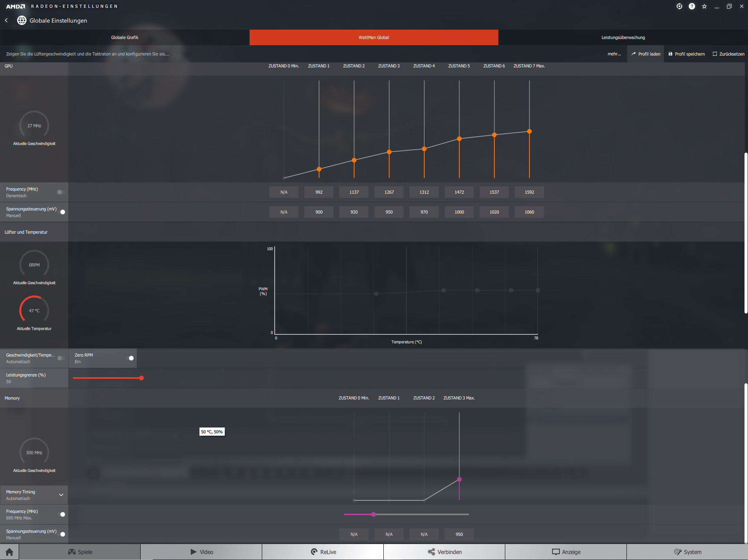Click the Leistungsgrenze slider handle
748x560 pixels.
pyautogui.click(x=141, y=378)
